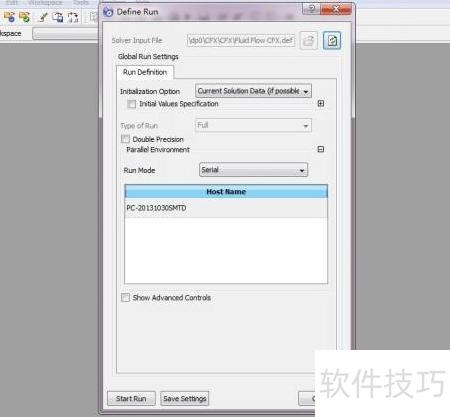The height and width of the screenshot is (417, 450).
Task: Click the Define Run title bar icon
Action: (x=108, y=12)
